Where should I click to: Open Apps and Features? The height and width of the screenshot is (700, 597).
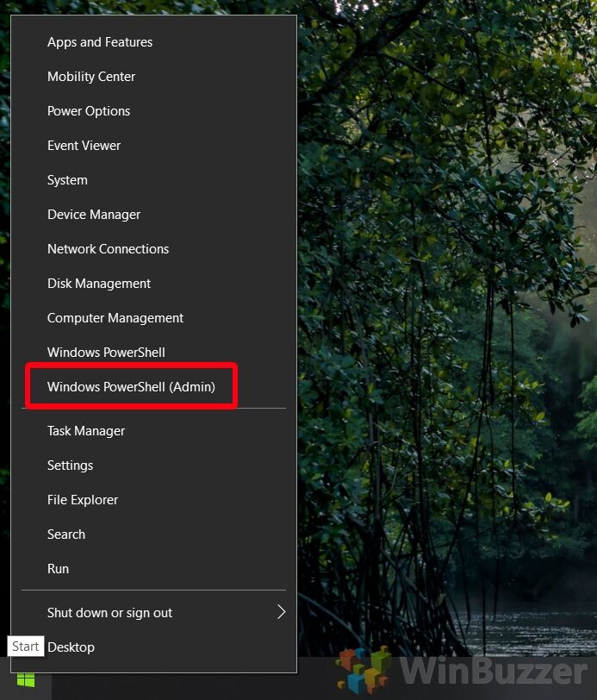tap(154, 42)
